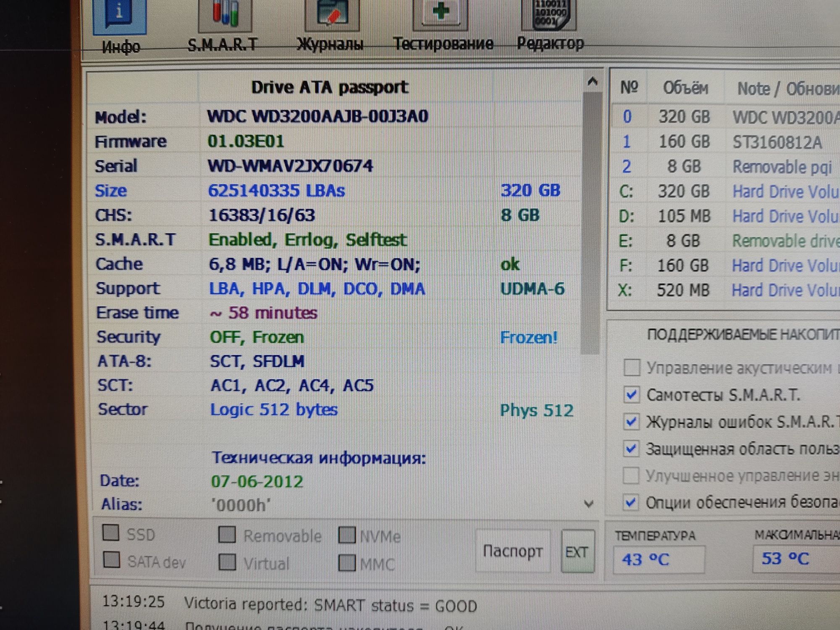The image size is (840, 630).
Task: Click log entry SMART status = GOOD
Action: [330, 605]
